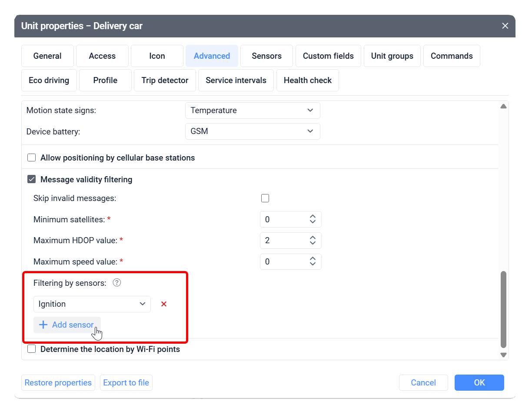The height and width of the screenshot is (412, 532).
Task: Switch to the Sensors tab
Action: 266,56
